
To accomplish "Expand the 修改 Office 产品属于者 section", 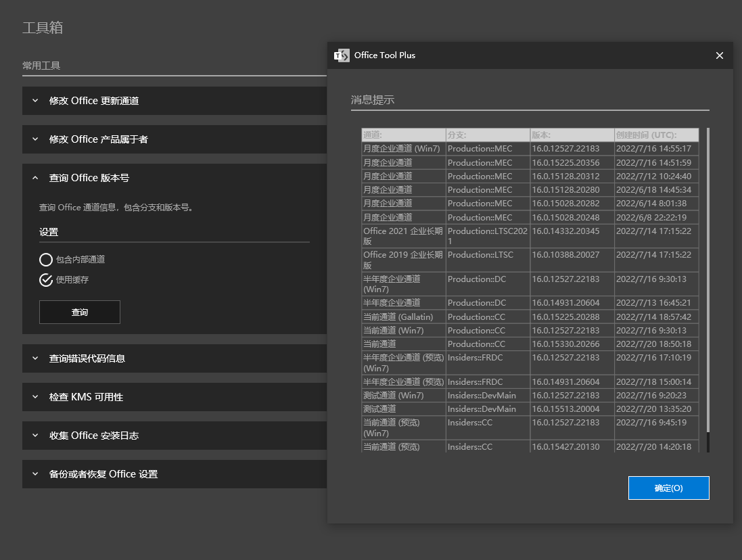I will (174, 139).
